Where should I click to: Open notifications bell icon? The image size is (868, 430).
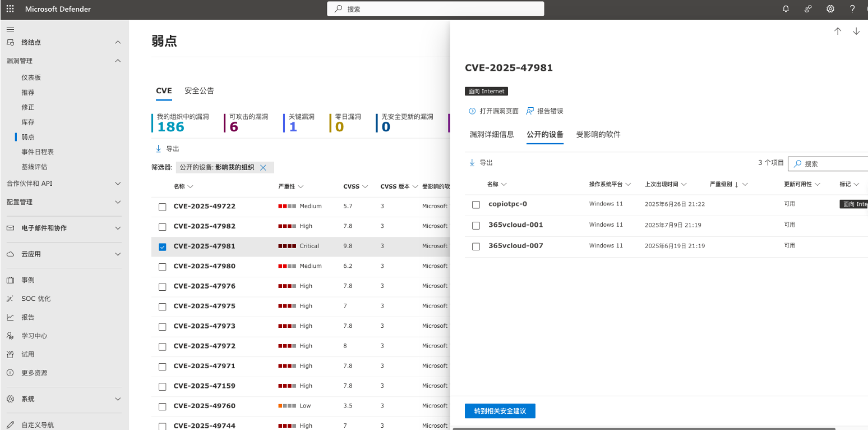[786, 9]
